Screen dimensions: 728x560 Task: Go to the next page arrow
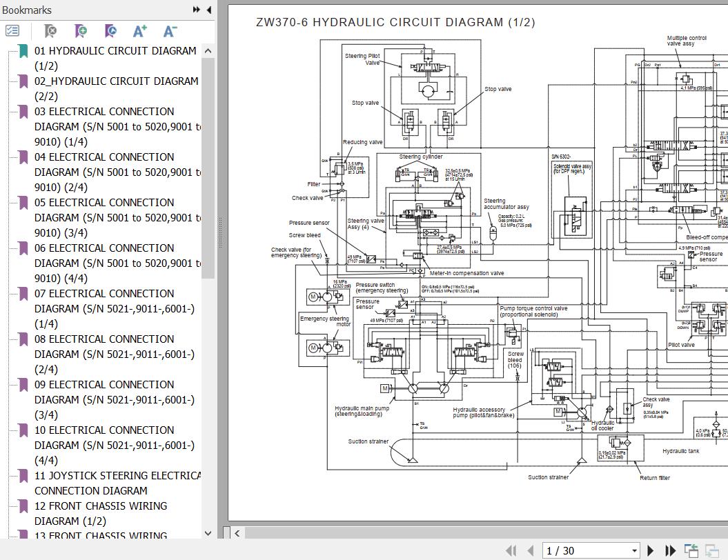click(650, 550)
